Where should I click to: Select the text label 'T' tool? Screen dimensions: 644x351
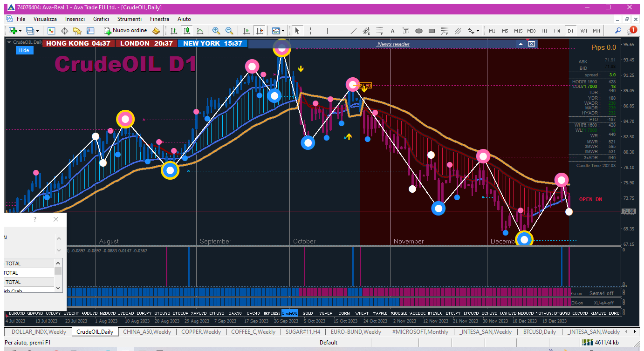coord(405,31)
